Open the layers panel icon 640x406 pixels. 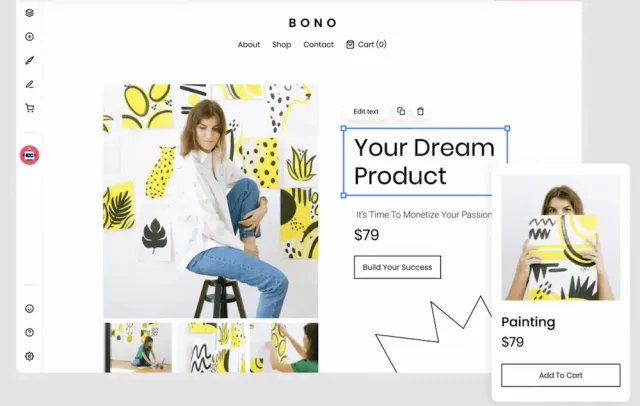tap(29, 13)
